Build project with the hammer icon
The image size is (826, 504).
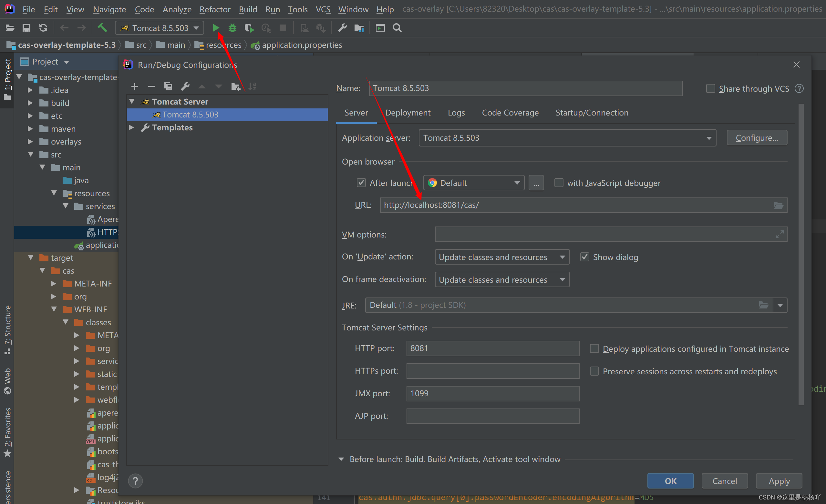coord(102,28)
